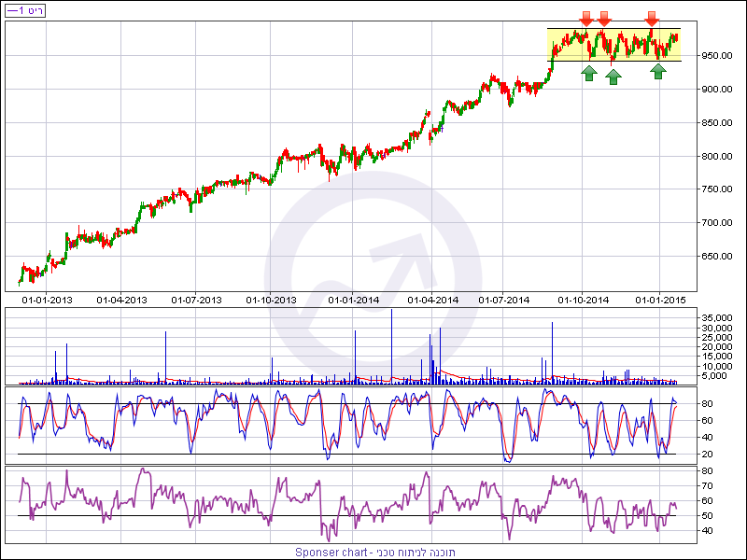Open the Sponser chart footer link
The height and width of the screenshot is (560, 747).
[x=375, y=552]
